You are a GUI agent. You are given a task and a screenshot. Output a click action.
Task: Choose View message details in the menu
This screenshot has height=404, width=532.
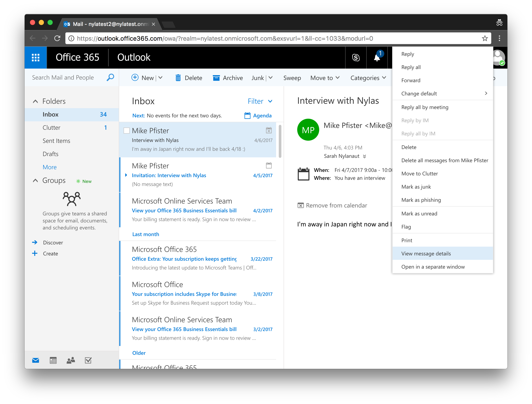coord(426,253)
